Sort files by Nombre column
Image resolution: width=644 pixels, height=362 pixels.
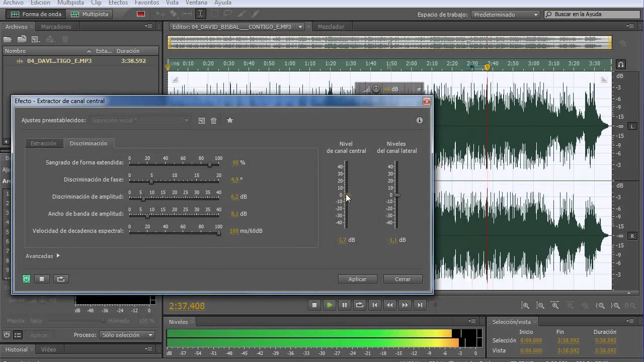pos(48,51)
